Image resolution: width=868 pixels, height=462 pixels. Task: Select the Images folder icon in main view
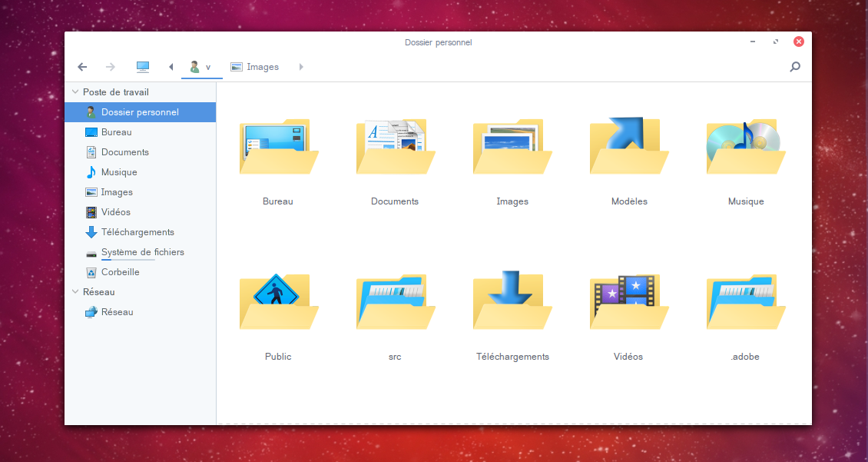coord(512,146)
